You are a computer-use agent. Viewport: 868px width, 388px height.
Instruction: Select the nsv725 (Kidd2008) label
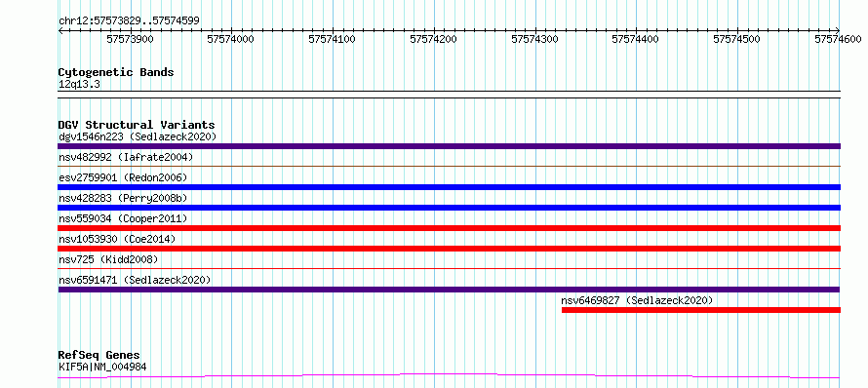tap(108, 259)
